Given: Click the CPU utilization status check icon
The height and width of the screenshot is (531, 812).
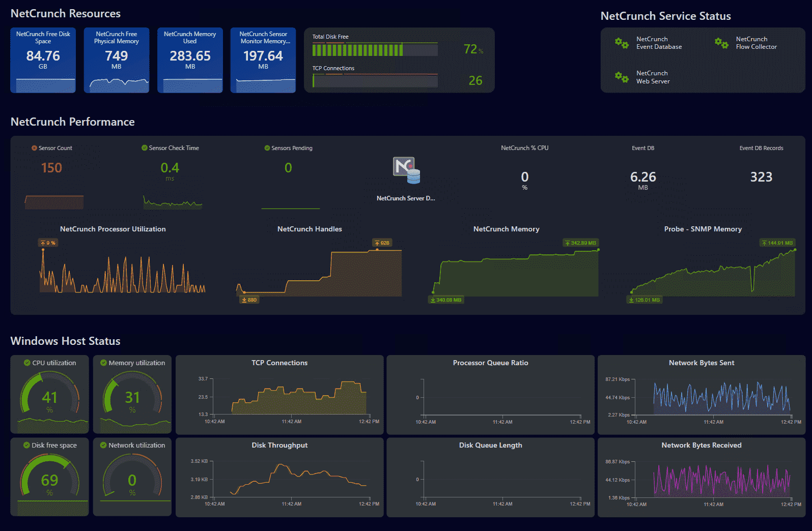Looking at the screenshot, I should (27, 363).
